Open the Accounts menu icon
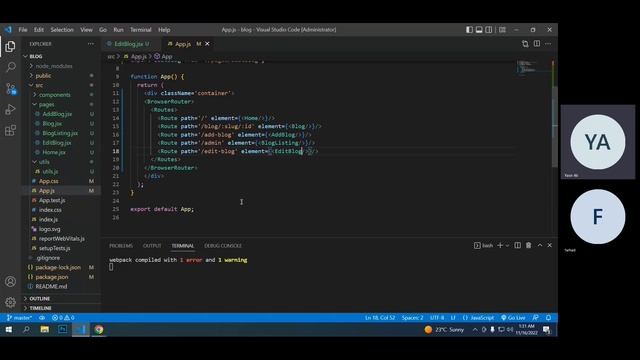This screenshot has height=360, width=640. (10, 281)
